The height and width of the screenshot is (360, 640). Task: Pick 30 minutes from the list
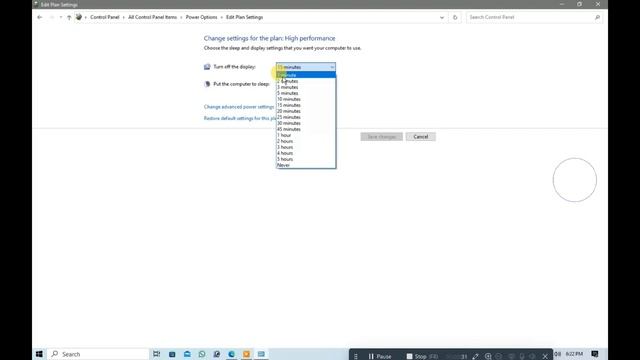pos(306,123)
